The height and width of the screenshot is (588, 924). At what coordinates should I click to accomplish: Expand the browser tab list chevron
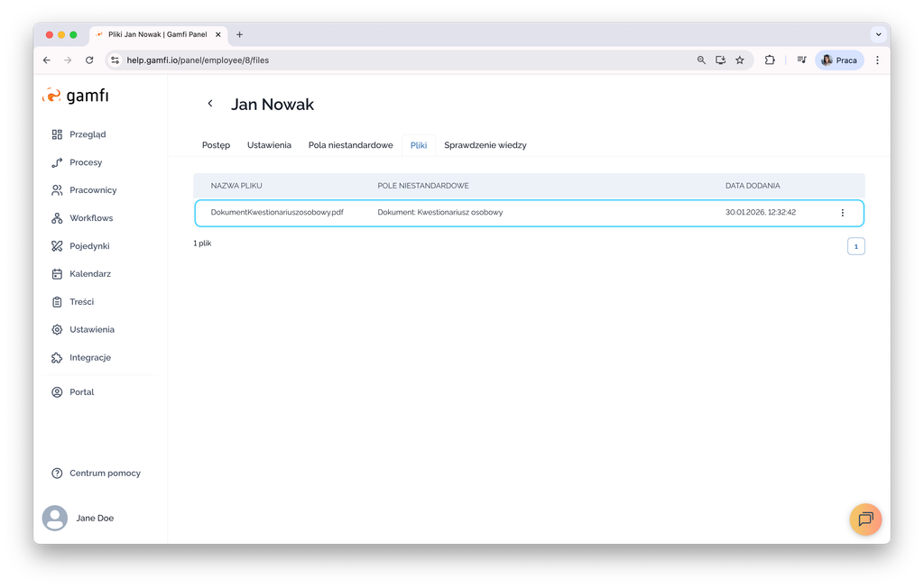878,34
